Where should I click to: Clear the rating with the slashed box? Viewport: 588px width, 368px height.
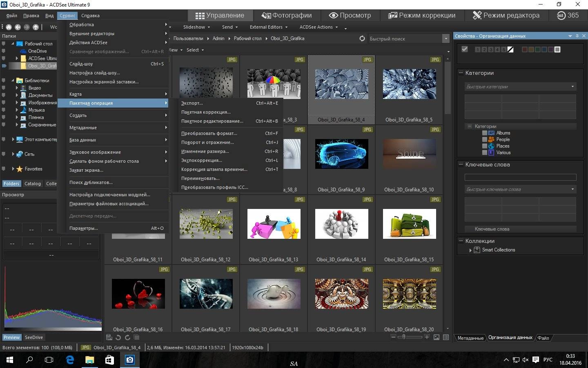(510, 49)
